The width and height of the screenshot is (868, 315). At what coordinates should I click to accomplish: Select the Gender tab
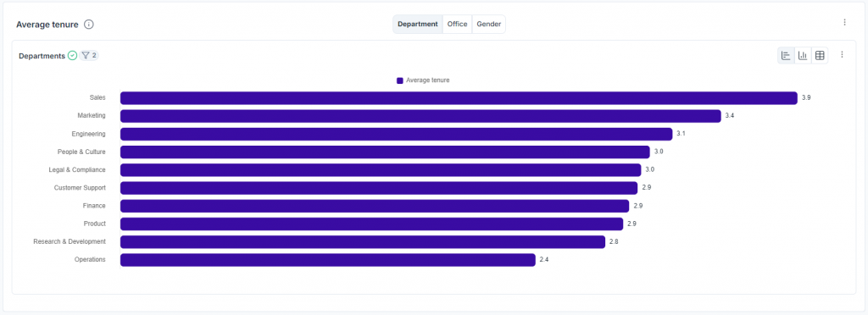pos(489,25)
